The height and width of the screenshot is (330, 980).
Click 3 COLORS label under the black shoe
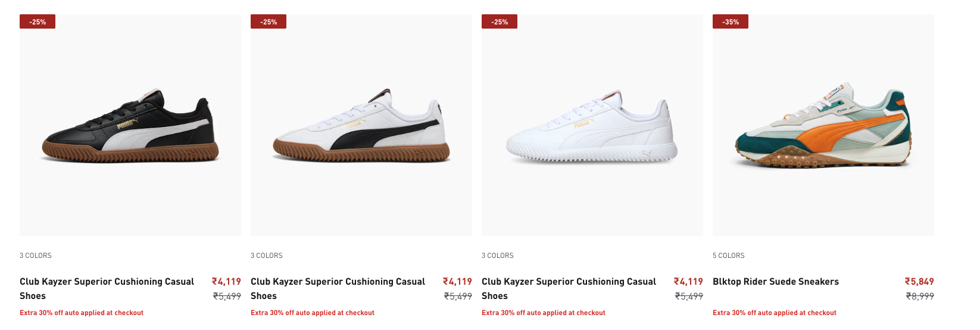point(36,256)
